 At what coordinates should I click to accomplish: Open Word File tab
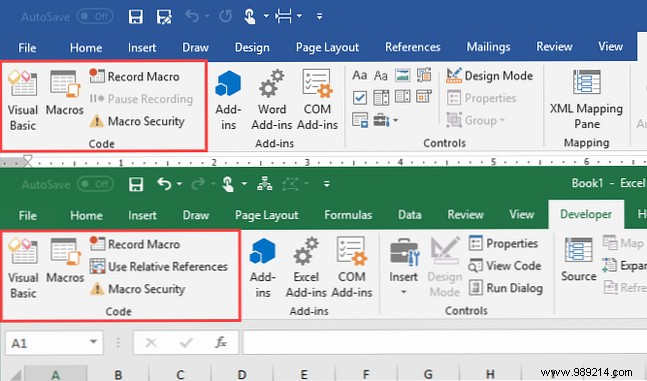(27, 47)
